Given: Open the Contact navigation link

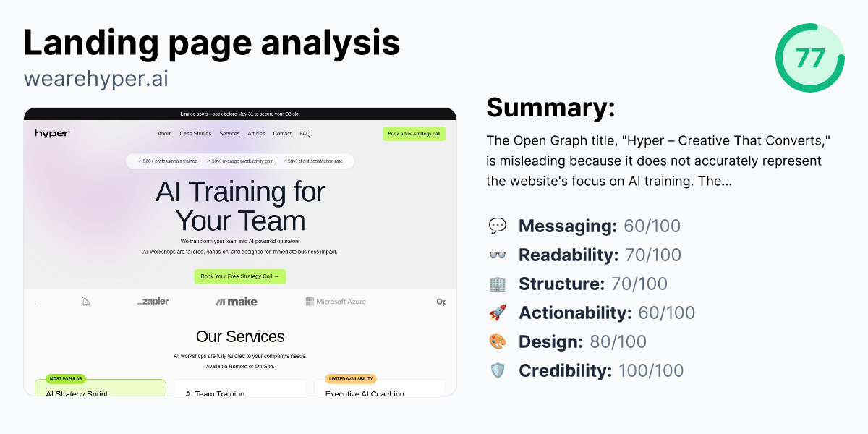Looking at the screenshot, I should point(282,133).
